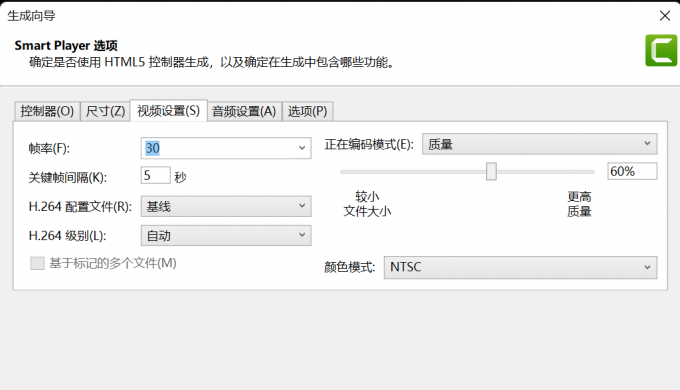Screen dimensions: 680x390
Task: Open the 颜色模式 NTSC dropdown
Action: (x=520, y=267)
